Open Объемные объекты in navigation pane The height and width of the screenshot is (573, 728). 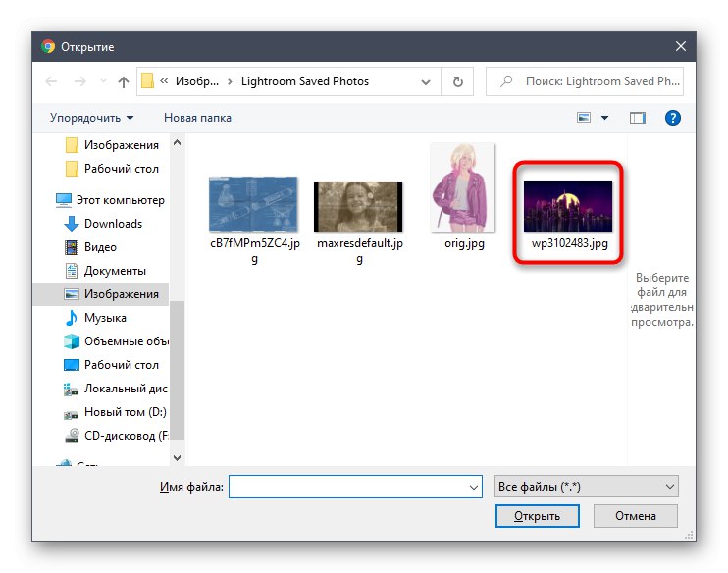click(x=116, y=341)
